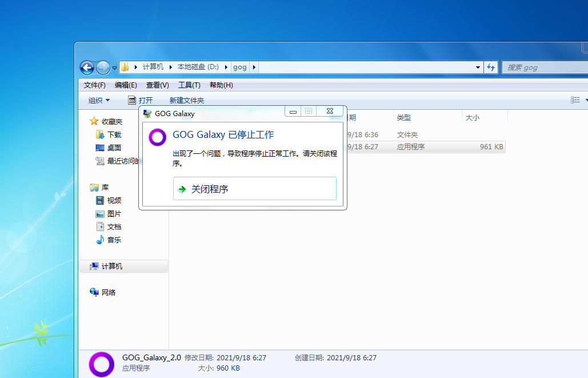
Task: Open the 视频 library
Action: click(109, 200)
